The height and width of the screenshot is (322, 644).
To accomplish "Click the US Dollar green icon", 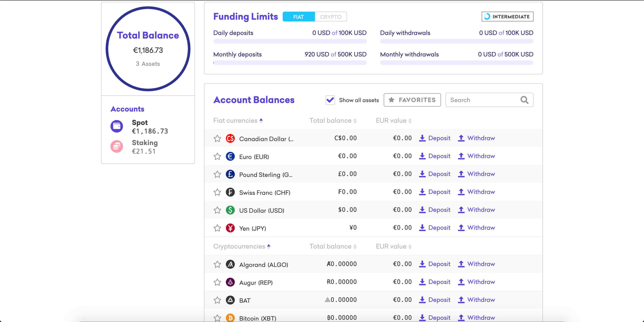I will 230,210.
